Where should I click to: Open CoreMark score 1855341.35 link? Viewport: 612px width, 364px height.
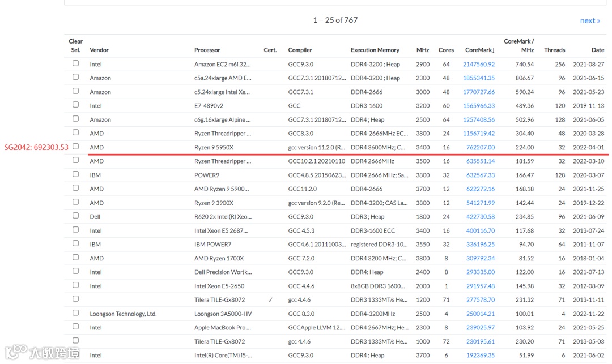pyautogui.click(x=478, y=78)
